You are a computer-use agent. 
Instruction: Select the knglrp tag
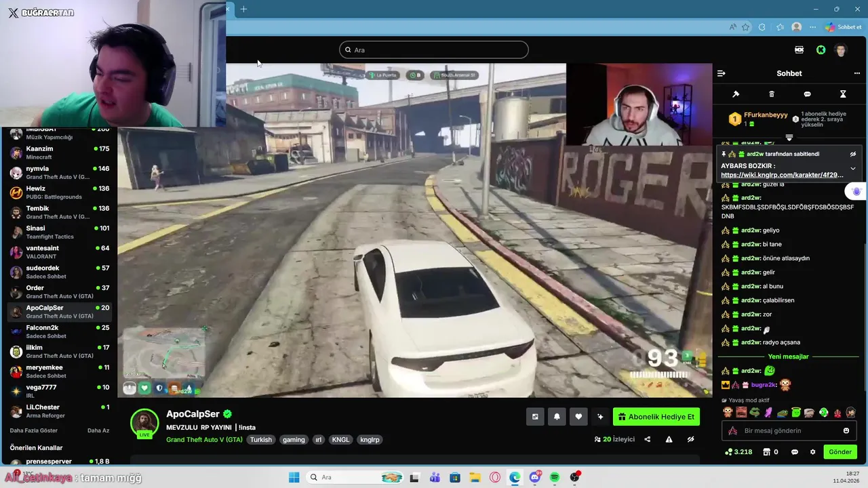point(370,440)
